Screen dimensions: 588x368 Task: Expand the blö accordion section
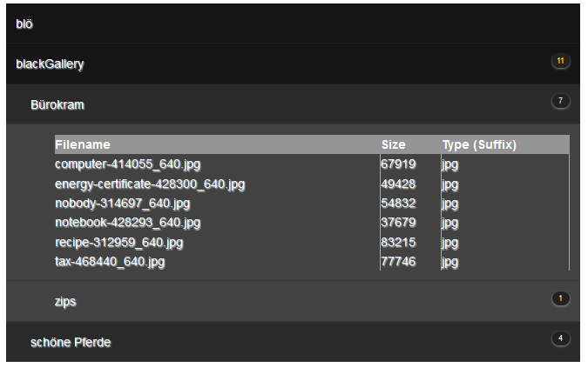click(24, 24)
